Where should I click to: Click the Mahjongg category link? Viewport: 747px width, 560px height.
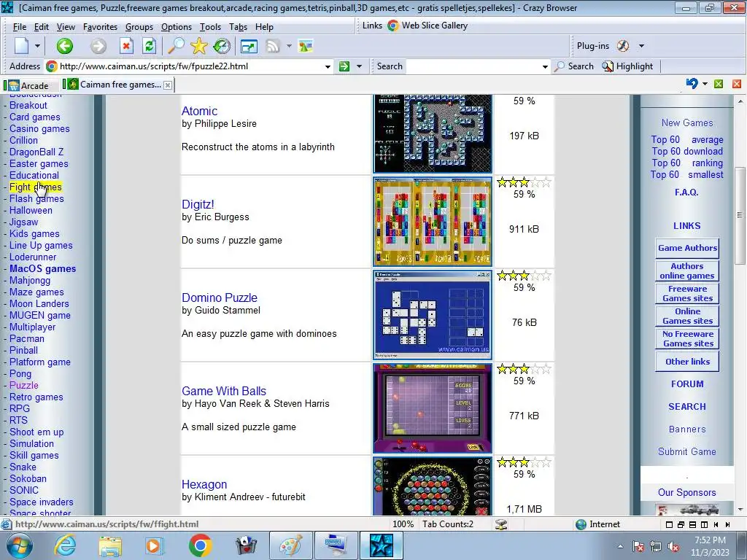pyautogui.click(x=30, y=281)
